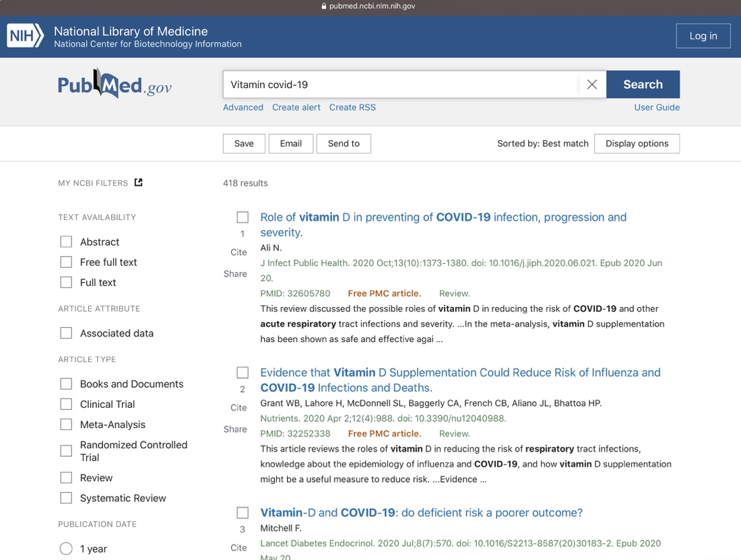The image size is (741, 560).
Task: Select the first search result checkbox
Action: (243, 217)
